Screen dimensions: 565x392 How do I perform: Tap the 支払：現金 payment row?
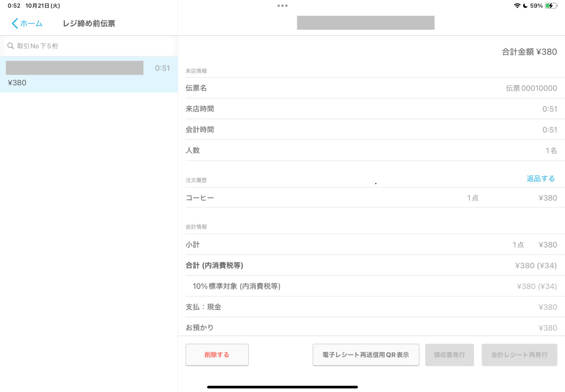coord(371,307)
